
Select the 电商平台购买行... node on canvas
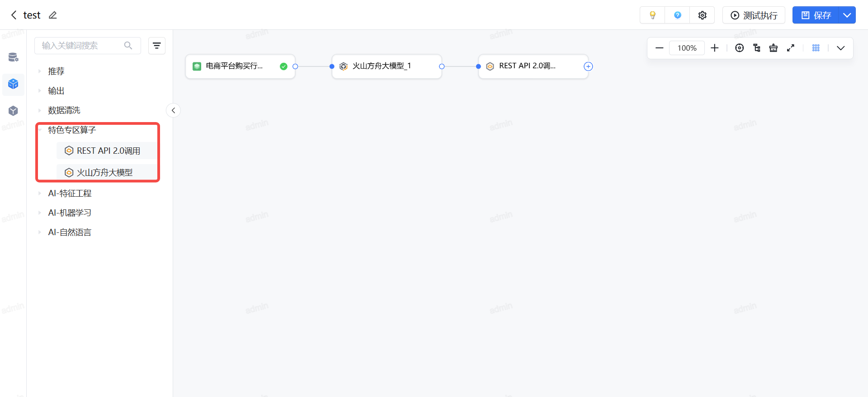(x=240, y=66)
